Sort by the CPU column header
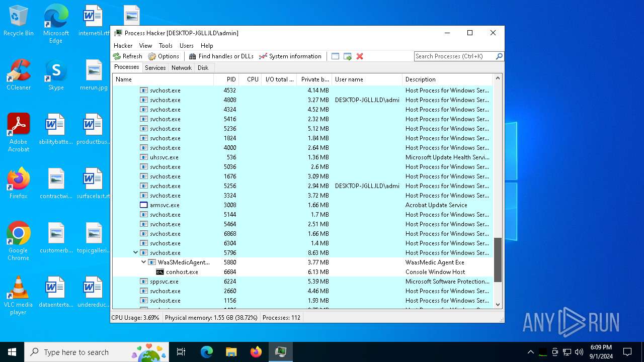The width and height of the screenshot is (644, 362). coord(250,79)
